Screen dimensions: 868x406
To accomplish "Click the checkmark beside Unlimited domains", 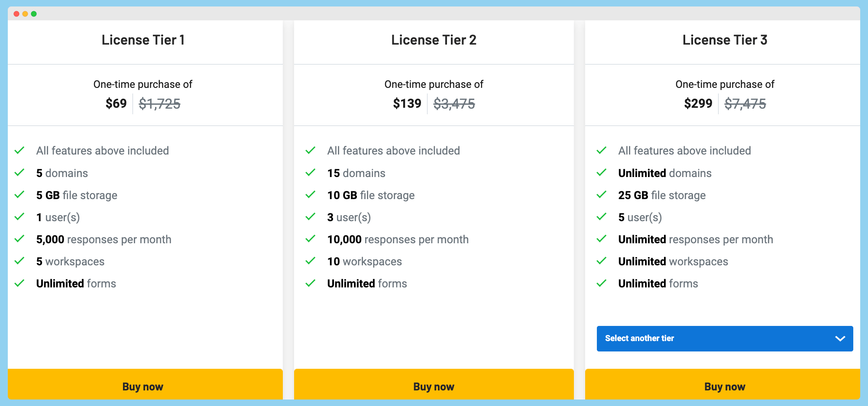I will pyautogui.click(x=602, y=173).
